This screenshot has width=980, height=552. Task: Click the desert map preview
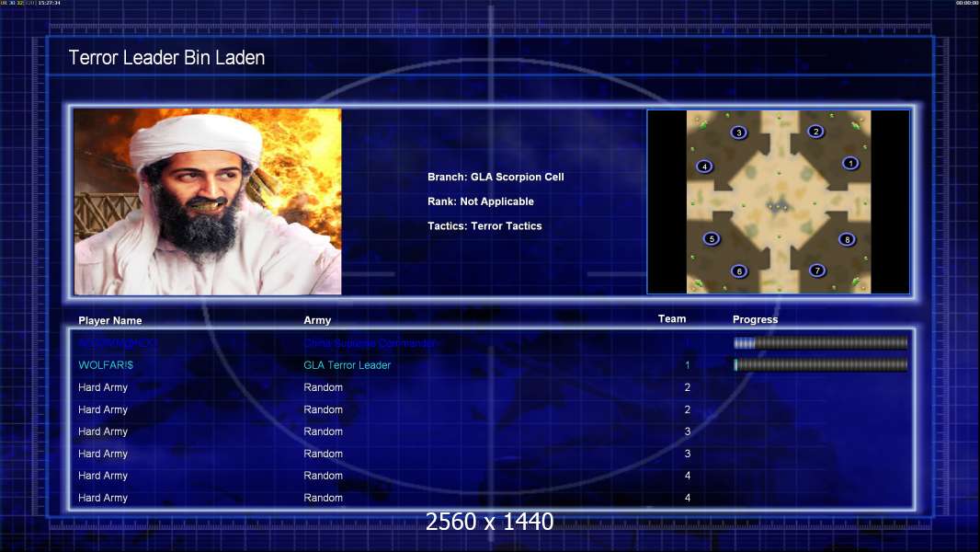click(x=778, y=201)
